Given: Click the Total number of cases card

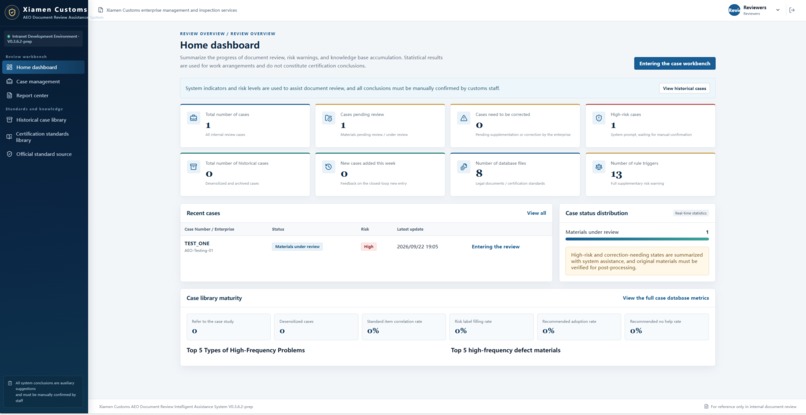Looking at the screenshot, I should [x=245, y=125].
